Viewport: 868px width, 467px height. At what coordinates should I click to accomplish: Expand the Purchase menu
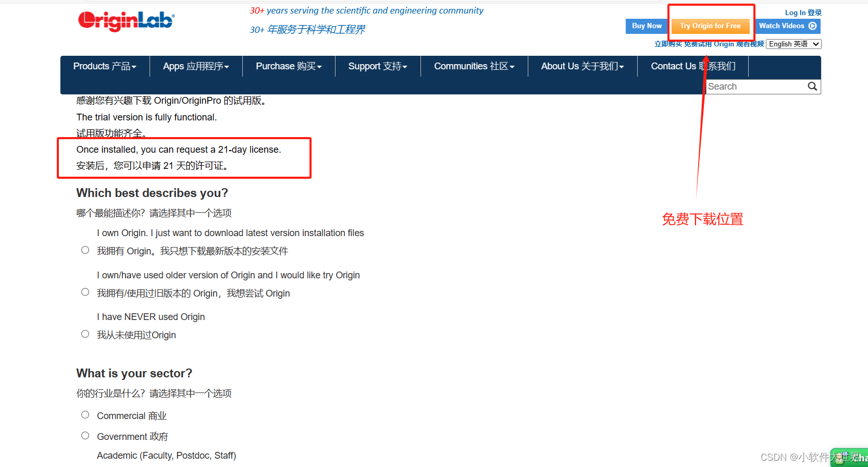tap(289, 66)
